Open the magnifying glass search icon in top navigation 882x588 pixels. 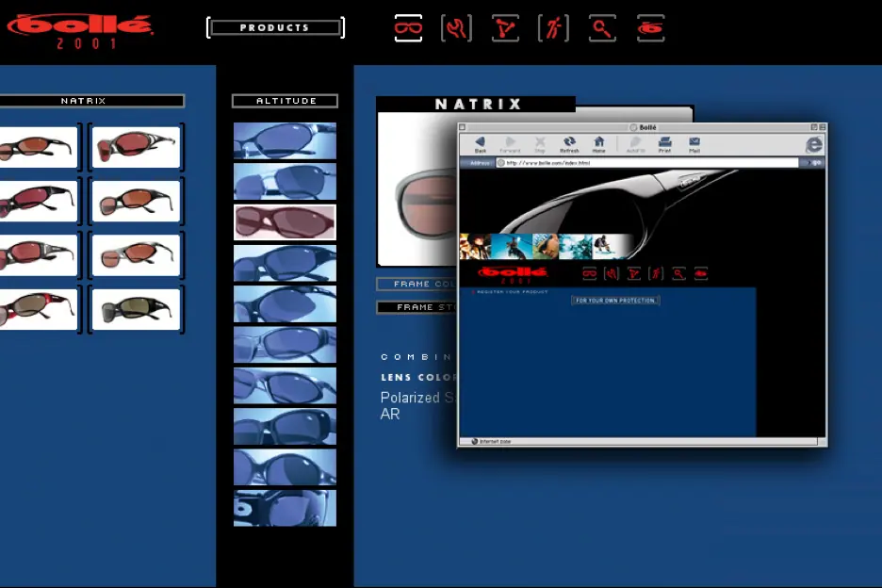click(x=602, y=27)
